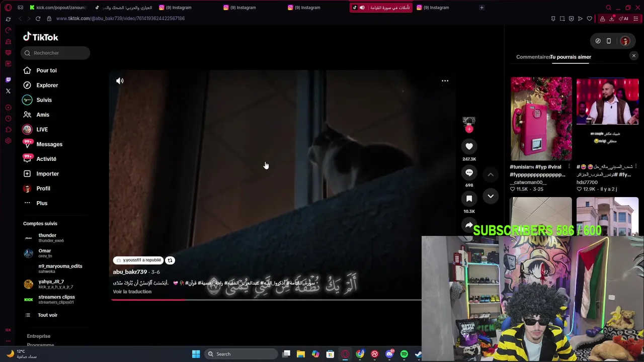Go to the next video arrow
Viewport: 644px width, 362px height.
click(491, 196)
